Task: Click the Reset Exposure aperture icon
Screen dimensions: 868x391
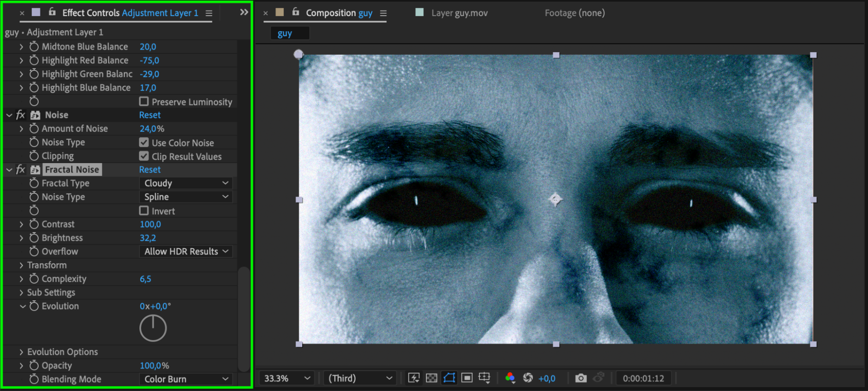Action: point(528,378)
